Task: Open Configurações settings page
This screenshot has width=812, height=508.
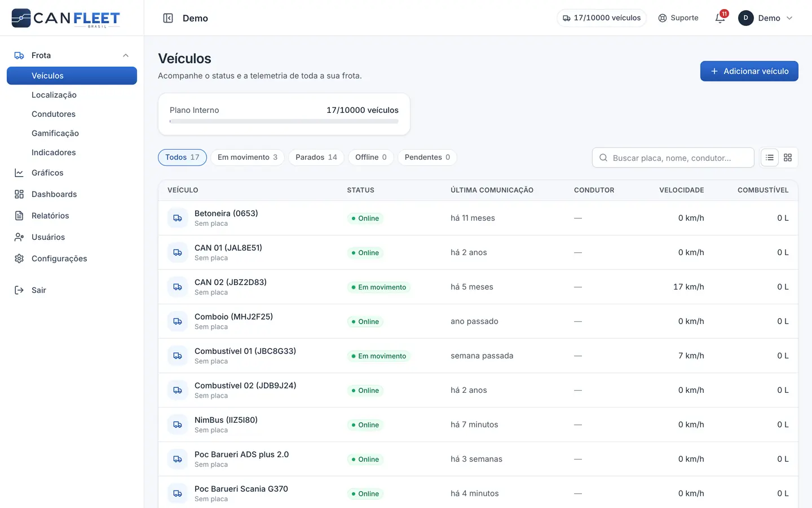Action: (72, 259)
